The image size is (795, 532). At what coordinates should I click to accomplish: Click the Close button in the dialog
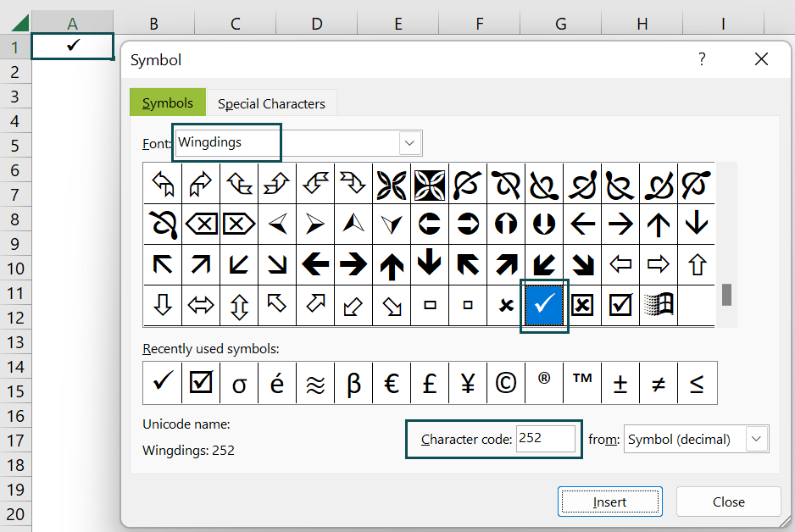pos(729,502)
